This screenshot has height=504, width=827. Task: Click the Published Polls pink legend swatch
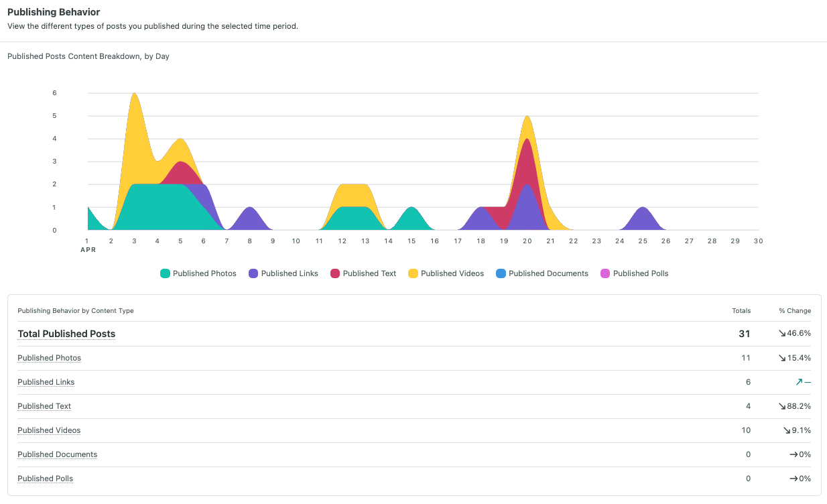click(x=605, y=273)
